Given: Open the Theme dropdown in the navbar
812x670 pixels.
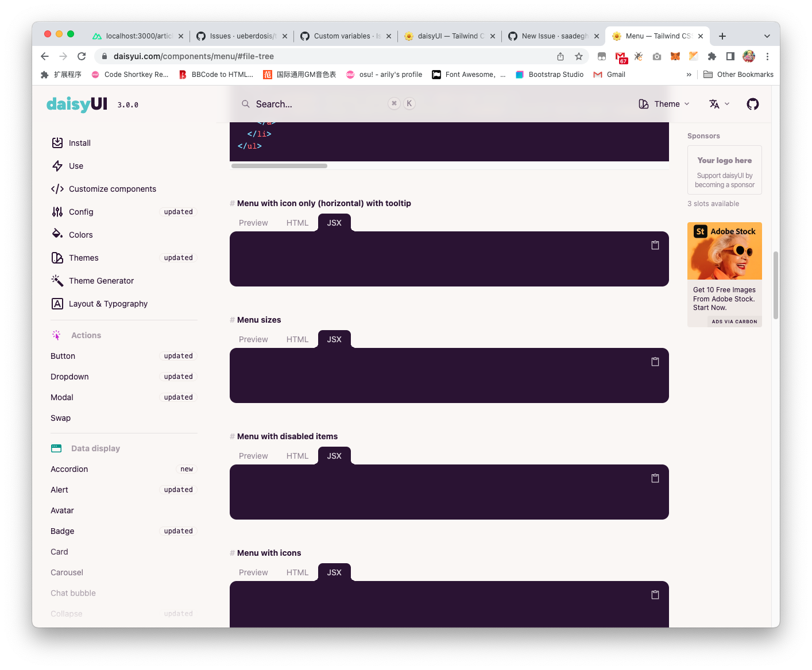Looking at the screenshot, I should pyautogui.click(x=664, y=104).
